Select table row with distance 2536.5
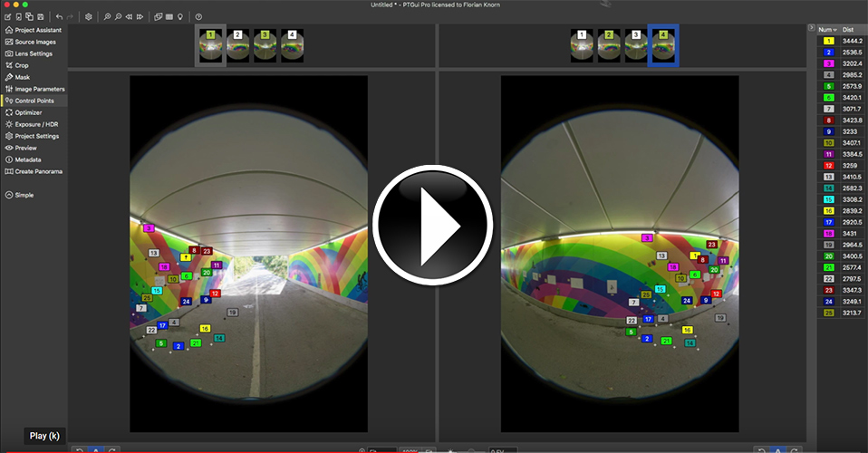Viewport: 868px width, 453px height. pos(842,52)
